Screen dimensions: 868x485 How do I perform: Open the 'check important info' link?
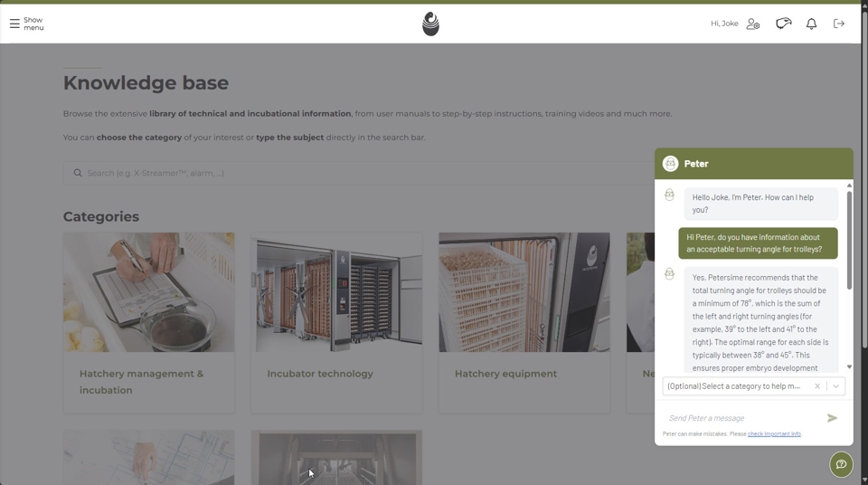click(x=774, y=434)
